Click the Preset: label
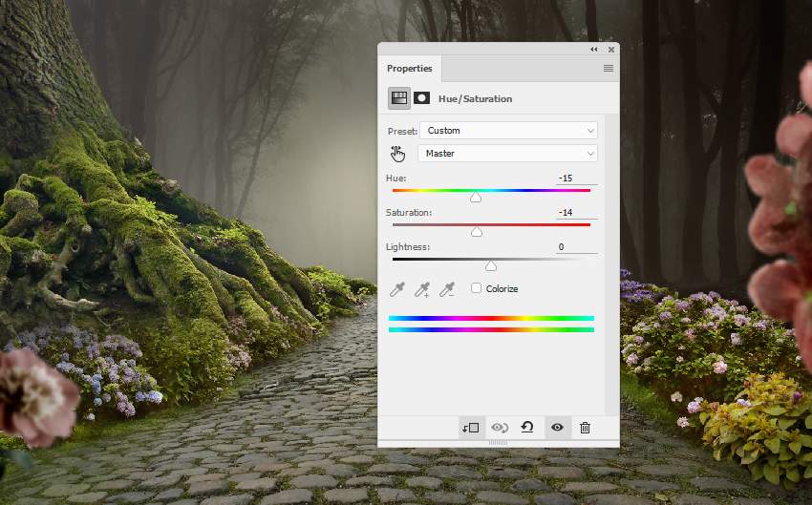Screen dimensions: 812x505 point(402,132)
